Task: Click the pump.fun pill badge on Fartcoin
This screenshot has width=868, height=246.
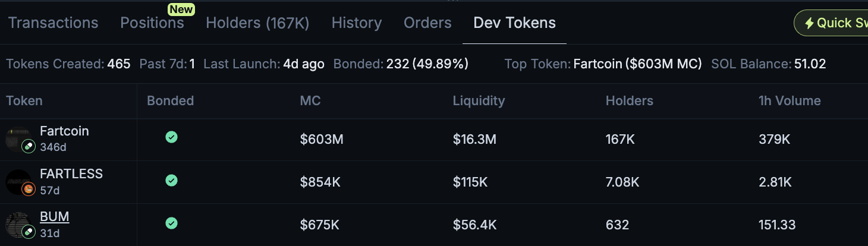Action: point(28,147)
